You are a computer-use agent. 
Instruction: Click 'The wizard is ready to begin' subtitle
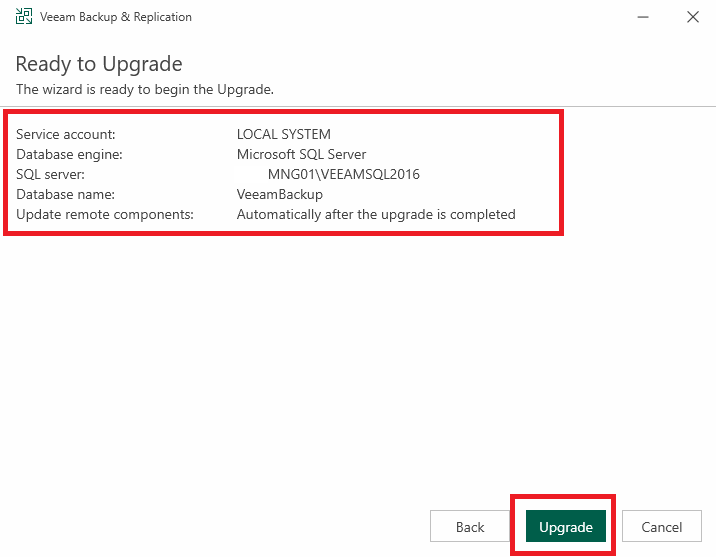click(145, 89)
